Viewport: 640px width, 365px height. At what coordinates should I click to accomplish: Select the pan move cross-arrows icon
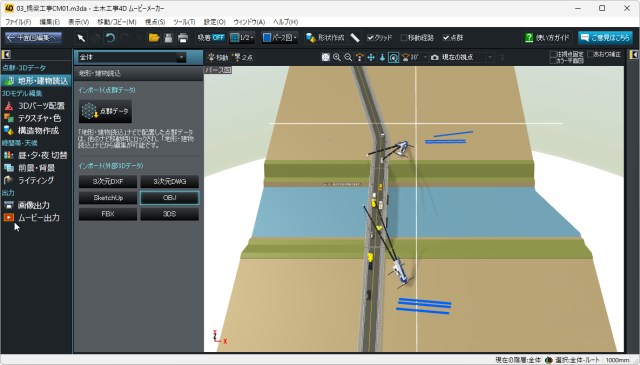(371, 58)
